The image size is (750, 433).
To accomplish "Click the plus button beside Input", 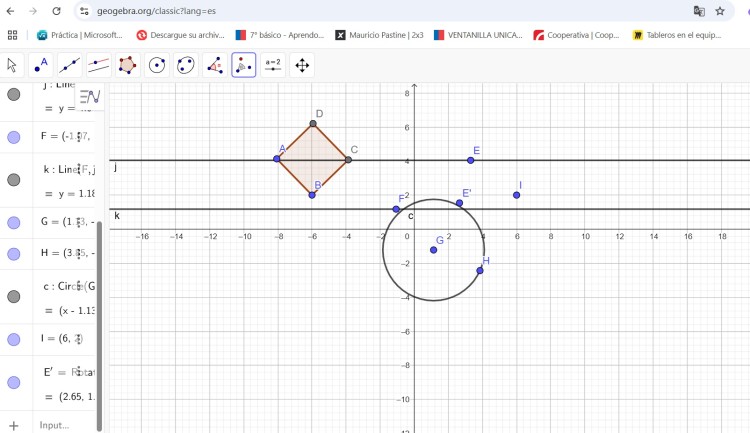I will tap(13, 425).
